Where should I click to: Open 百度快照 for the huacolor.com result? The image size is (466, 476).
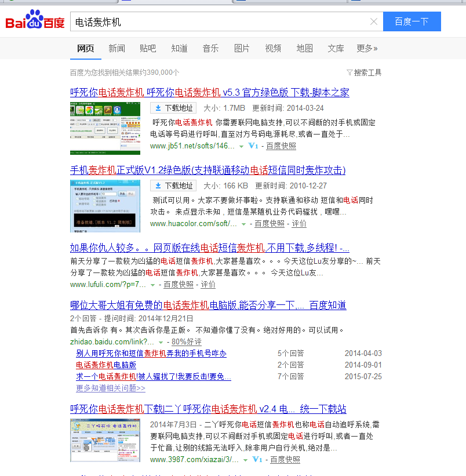pos(270,224)
